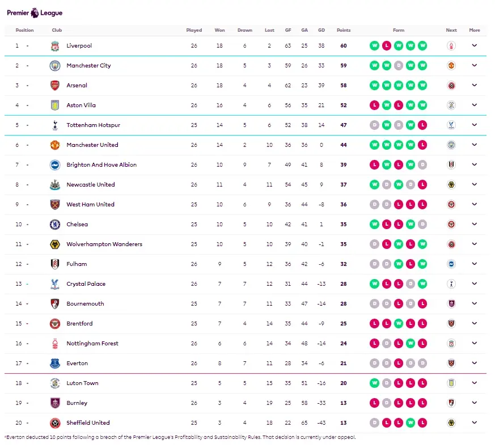Click the Tottenham Hotspur crest icon
The image size is (495, 448).
coord(55,125)
